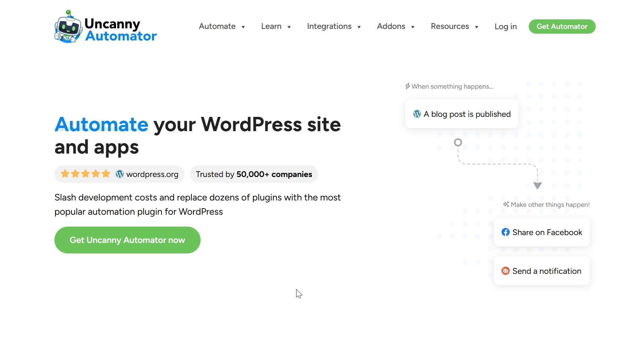
Task: Click the WordPress icon beside wordpress.org
Action: pyautogui.click(x=119, y=174)
